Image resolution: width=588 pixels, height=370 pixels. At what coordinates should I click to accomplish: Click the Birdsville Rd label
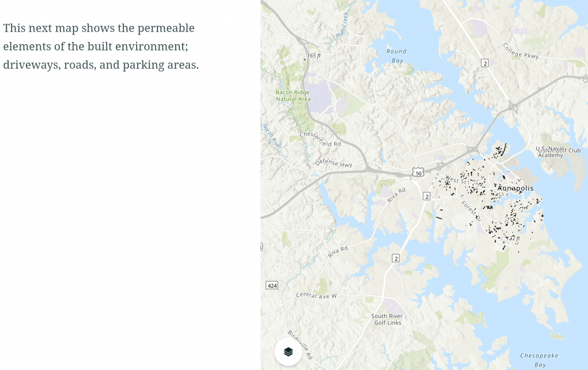[300, 344]
